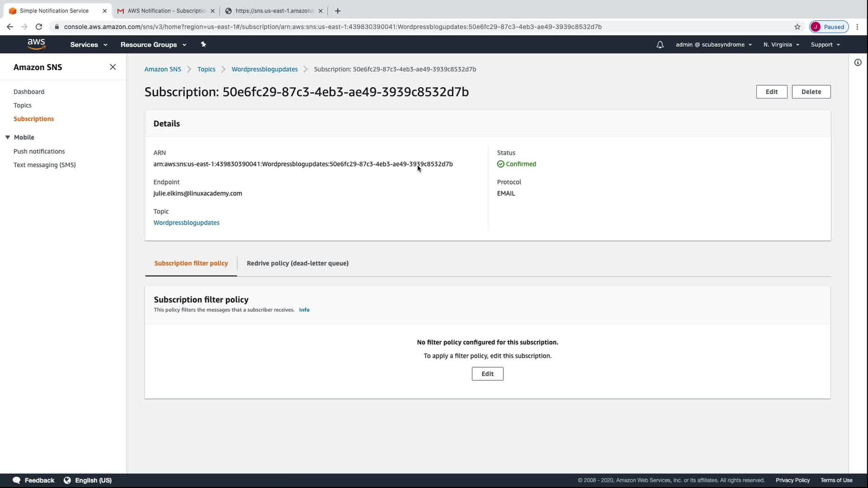Click Amazon SNS breadcrumb link
Image resolution: width=868 pixels, height=488 pixels.
[x=163, y=69]
